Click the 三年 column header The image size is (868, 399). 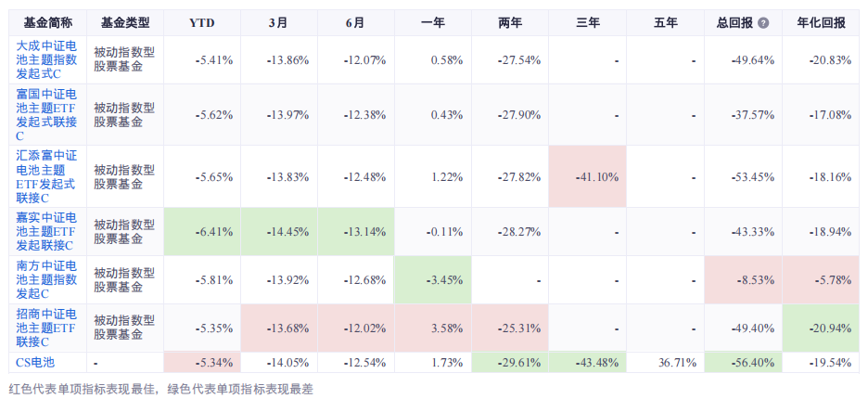(x=587, y=22)
